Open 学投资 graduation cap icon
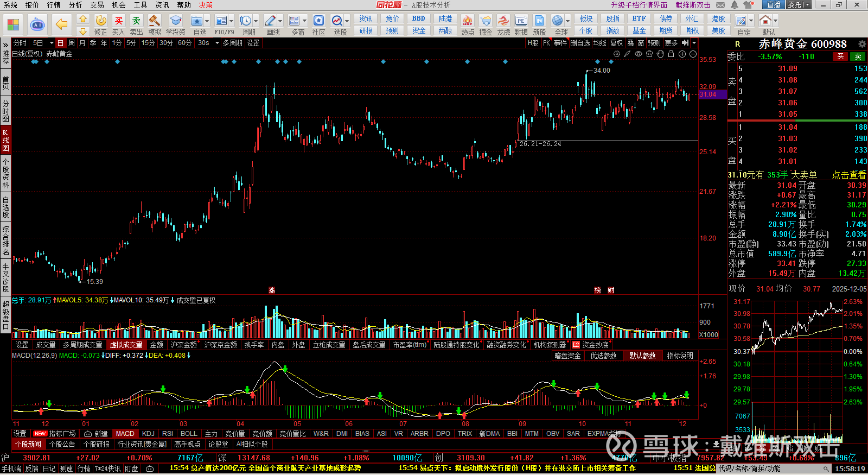868x475 pixels. [176, 21]
